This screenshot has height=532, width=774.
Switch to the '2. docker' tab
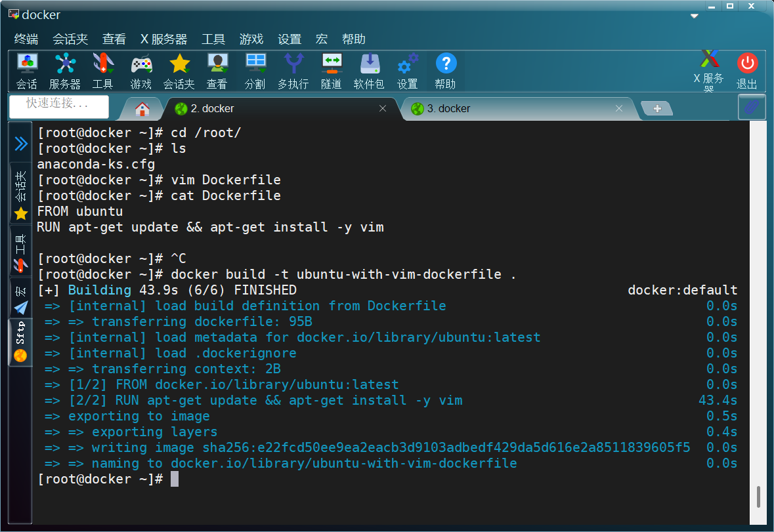(282, 108)
